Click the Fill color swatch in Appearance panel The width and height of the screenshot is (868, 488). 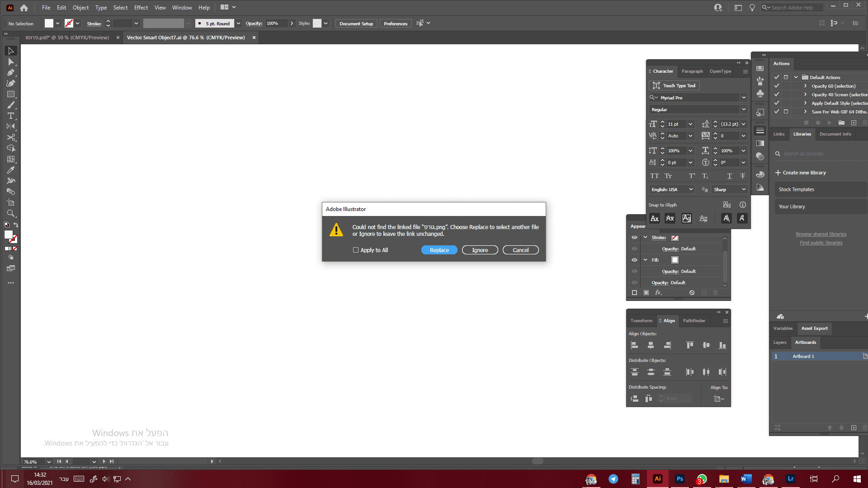point(675,260)
